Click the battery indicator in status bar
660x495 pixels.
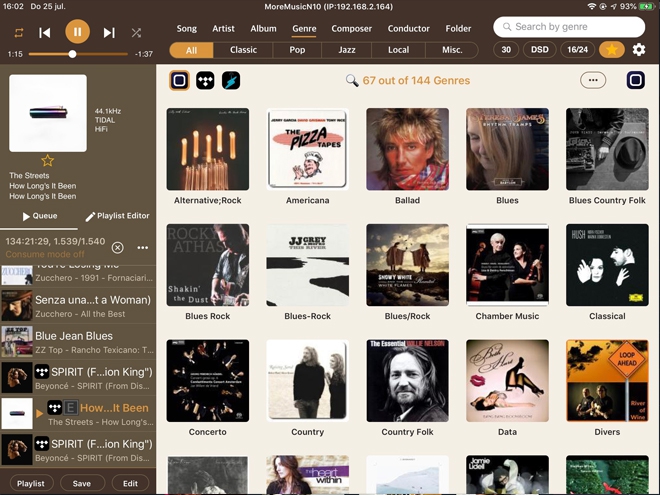647,6
